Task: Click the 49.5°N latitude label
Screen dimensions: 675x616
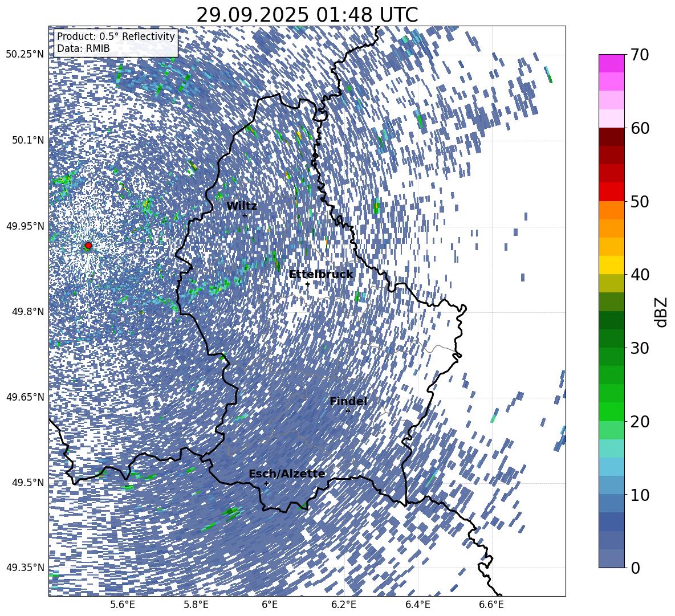Action: pyautogui.click(x=28, y=483)
